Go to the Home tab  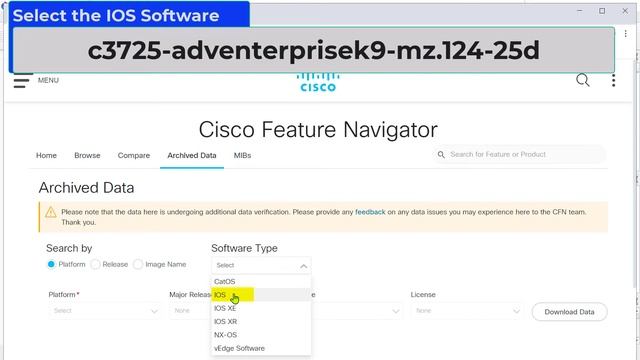(46, 156)
